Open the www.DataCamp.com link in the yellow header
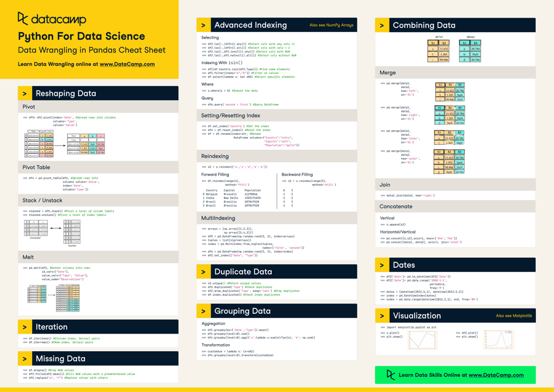 click(127, 64)
